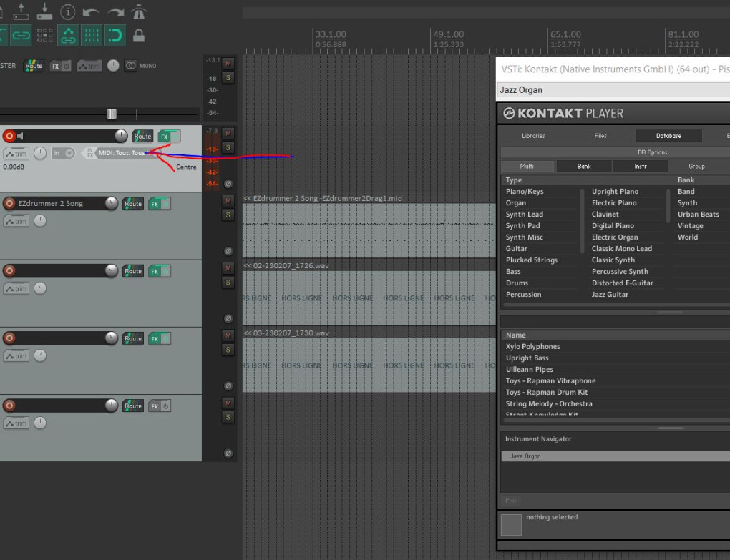Toggle the padlock locking icon
The width and height of the screenshot is (730, 560).
coord(139,35)
